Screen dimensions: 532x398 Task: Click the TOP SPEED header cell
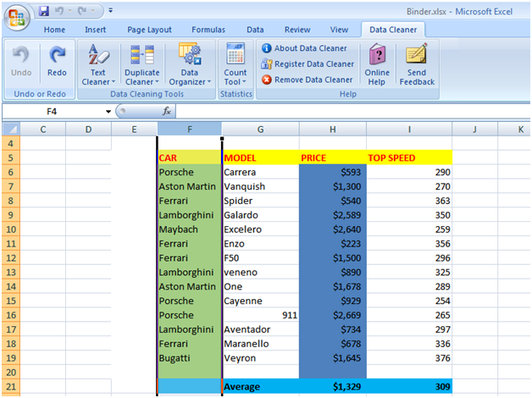point(409,158)
